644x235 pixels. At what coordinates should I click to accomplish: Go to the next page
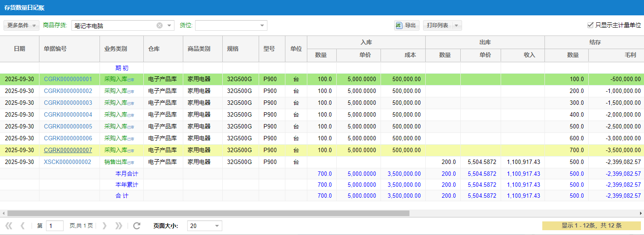coord(104,226)
